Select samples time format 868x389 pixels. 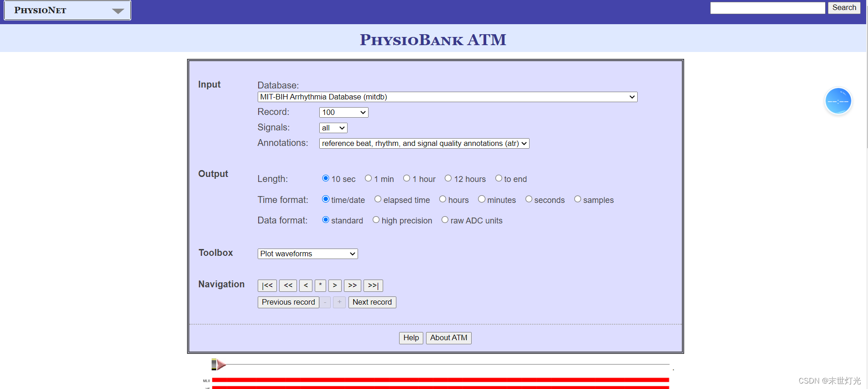pos(577,199)
